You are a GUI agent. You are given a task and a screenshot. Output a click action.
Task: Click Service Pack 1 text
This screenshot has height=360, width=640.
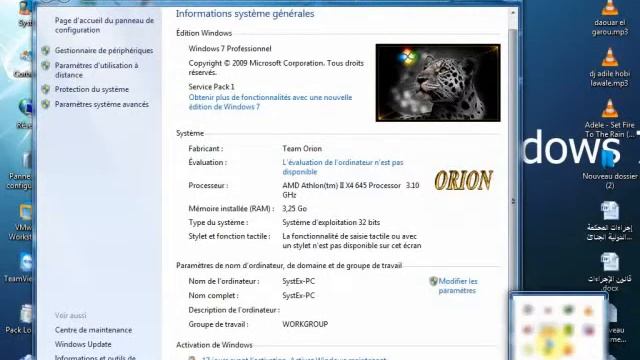coord(211,87)
